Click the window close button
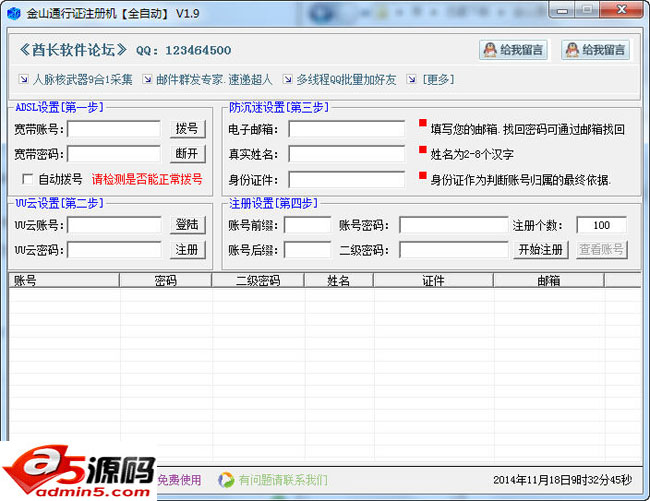This screenshot has width=650, height=501. click(x=621, y=10)
